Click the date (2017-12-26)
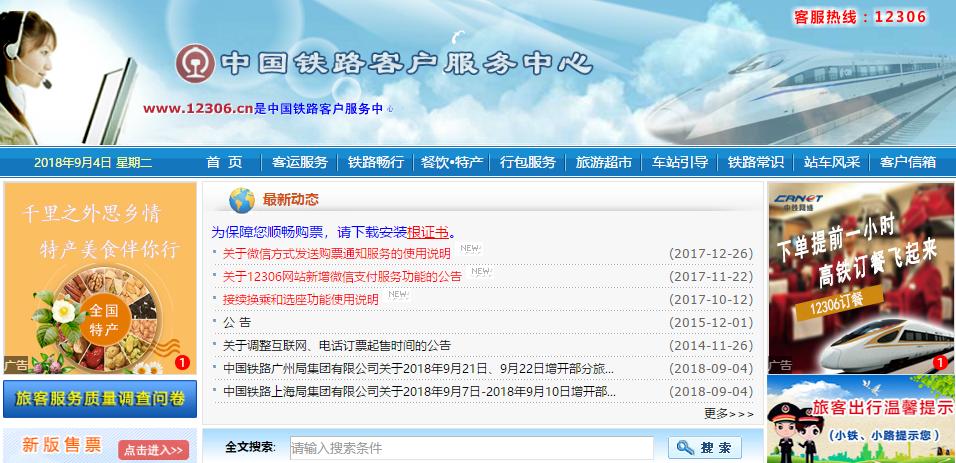Image resolution: width=956 pixels, height=463 pixels. click(x=711, y=254)
